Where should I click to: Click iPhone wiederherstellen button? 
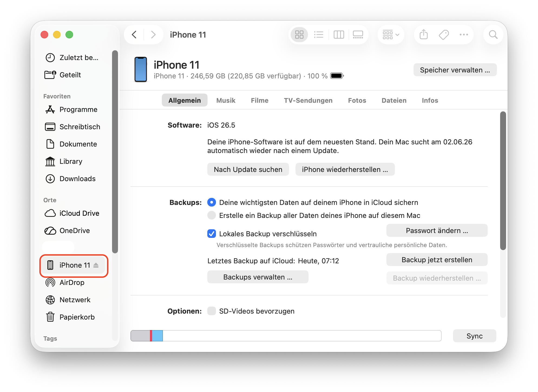click(345, 170)
